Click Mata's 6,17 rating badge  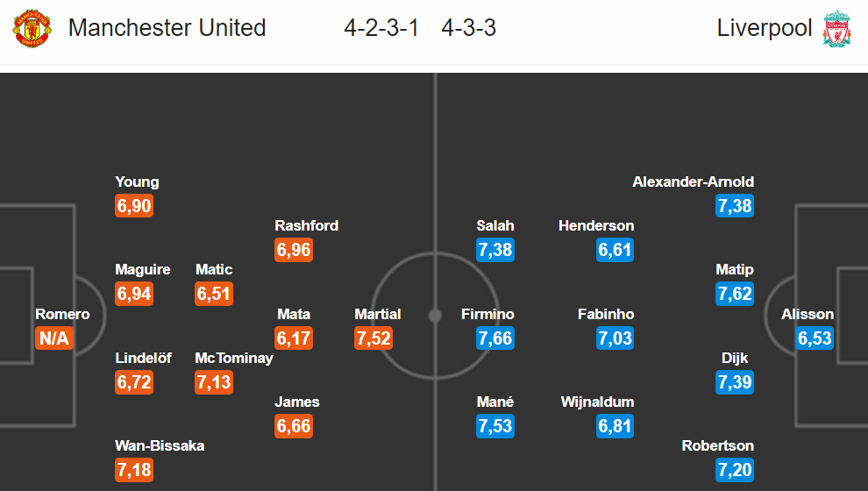click(x=294, y=338)
